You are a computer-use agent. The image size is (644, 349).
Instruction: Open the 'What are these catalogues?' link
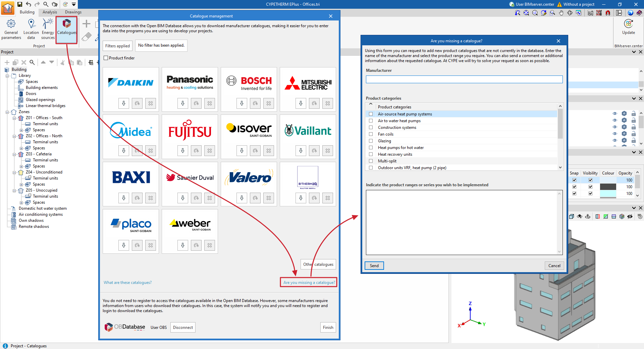coord(127,283)
